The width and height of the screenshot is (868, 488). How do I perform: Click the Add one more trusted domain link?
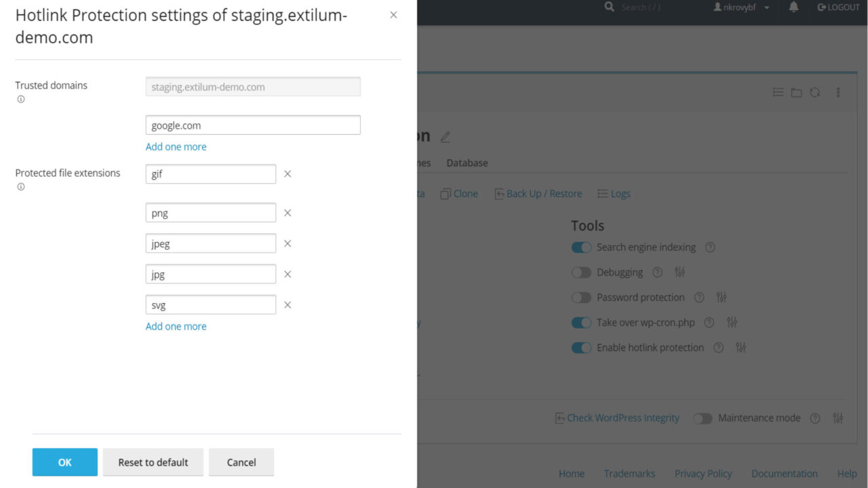tap(176, 146)
